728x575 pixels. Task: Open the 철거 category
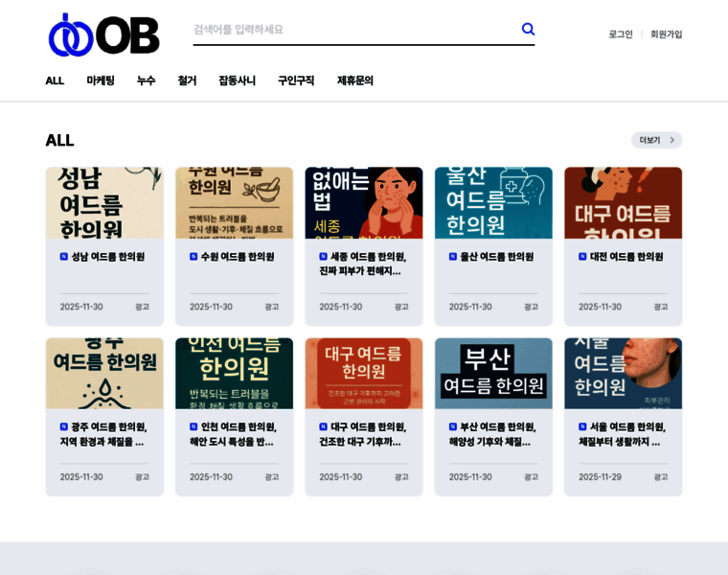point(187,80)
